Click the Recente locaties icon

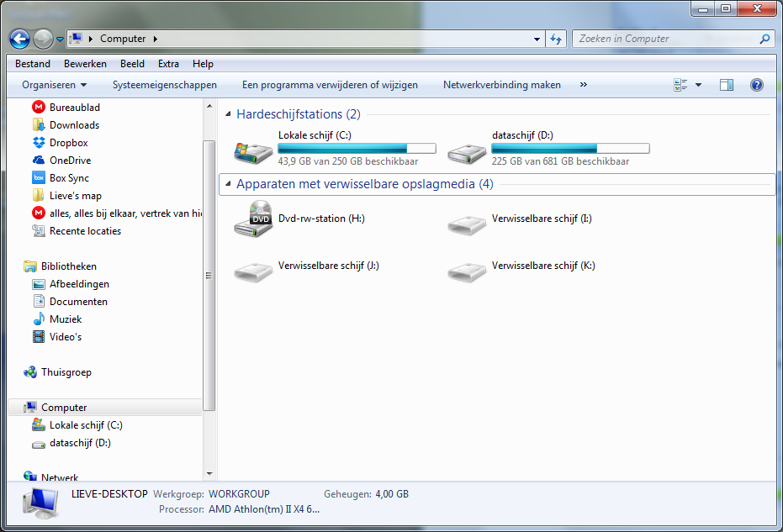tap(39, 230)
